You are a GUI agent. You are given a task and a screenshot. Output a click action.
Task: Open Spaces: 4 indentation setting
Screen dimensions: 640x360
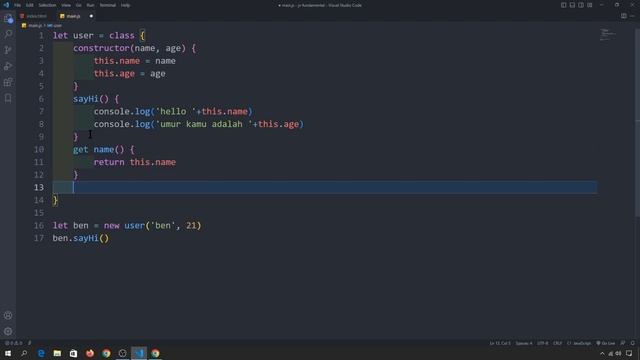coord(524,343)
